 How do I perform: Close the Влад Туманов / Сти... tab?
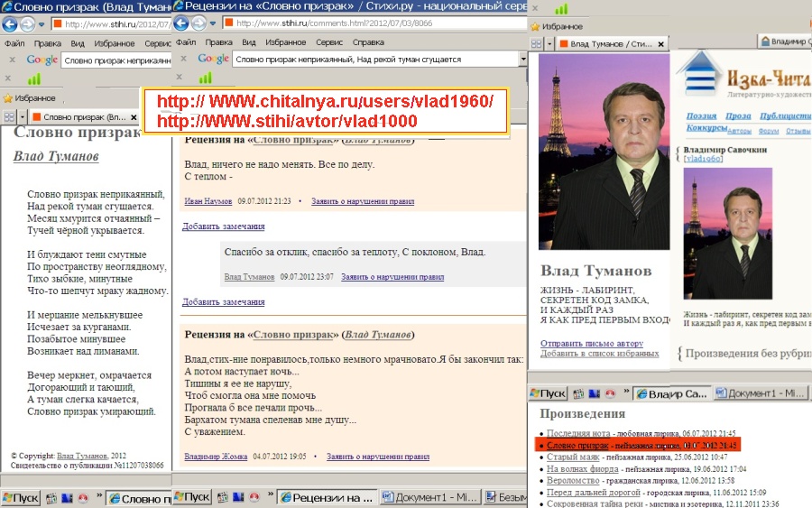[x=660, y=44]
